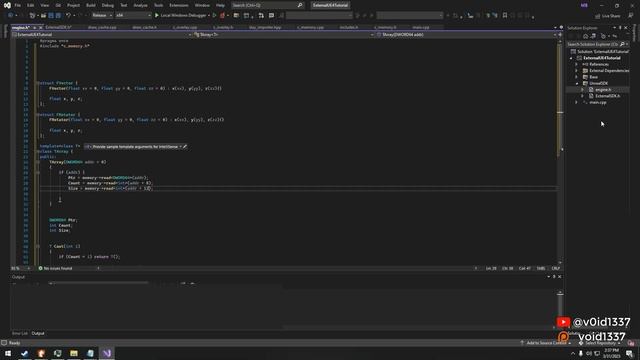Click the feedback icon beside Live Share
This screenshot has width=640, height=360.
click(x=631, y=16)
